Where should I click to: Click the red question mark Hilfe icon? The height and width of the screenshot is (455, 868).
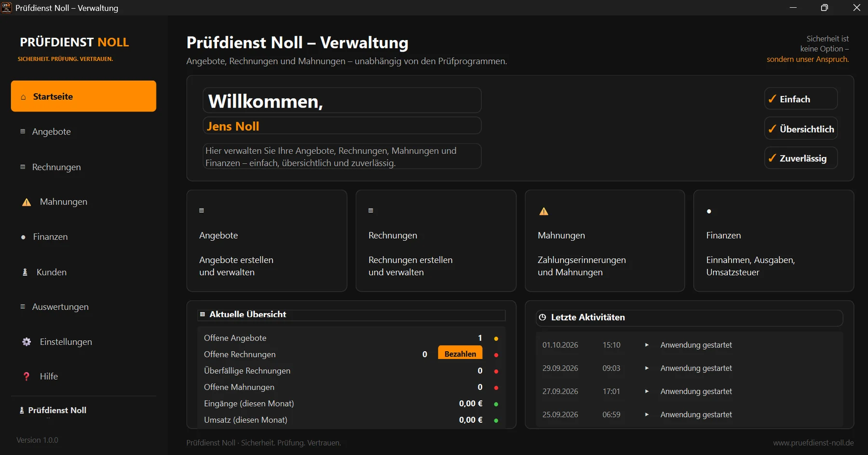[x=27, y=376]
